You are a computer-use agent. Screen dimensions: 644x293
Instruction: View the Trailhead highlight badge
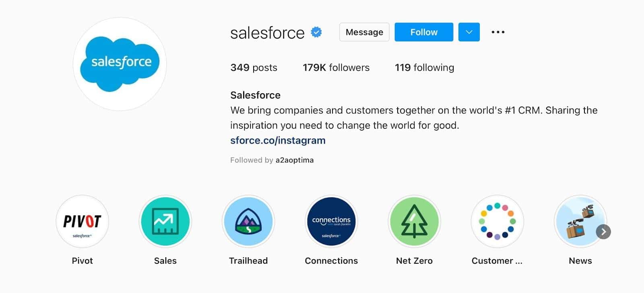coord(248,221)
